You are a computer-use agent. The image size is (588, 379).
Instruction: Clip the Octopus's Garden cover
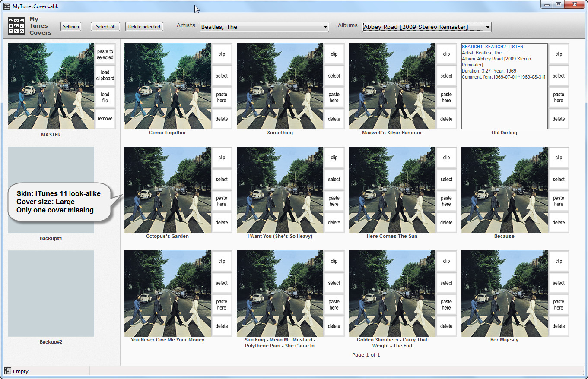tap(222, 158)
